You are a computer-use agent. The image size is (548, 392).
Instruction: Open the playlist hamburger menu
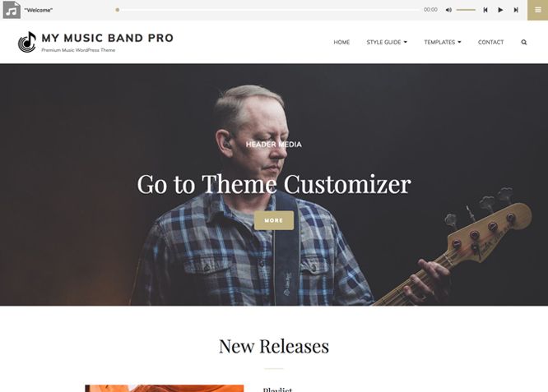pos(537,10)
